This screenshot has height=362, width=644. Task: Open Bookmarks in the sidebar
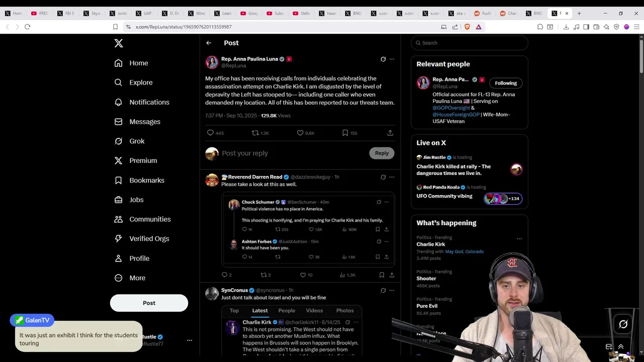[x=139, y=180]
